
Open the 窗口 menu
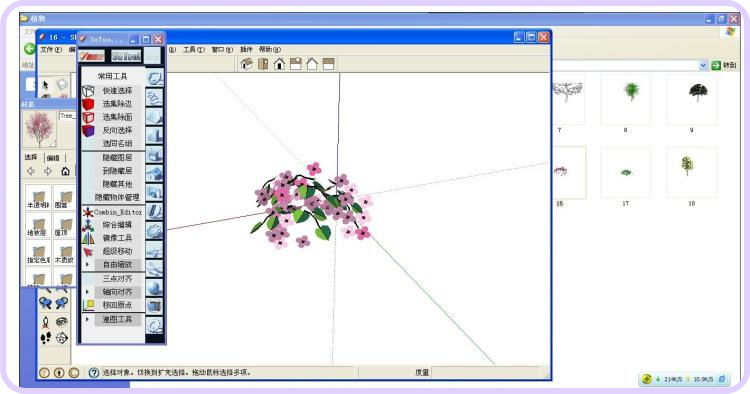point(222,49)
